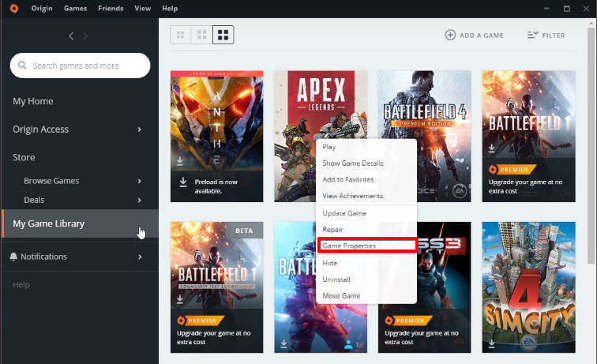The image size is (597, 364).
Task: Choose Move Game from context menu
Action: 366,296
